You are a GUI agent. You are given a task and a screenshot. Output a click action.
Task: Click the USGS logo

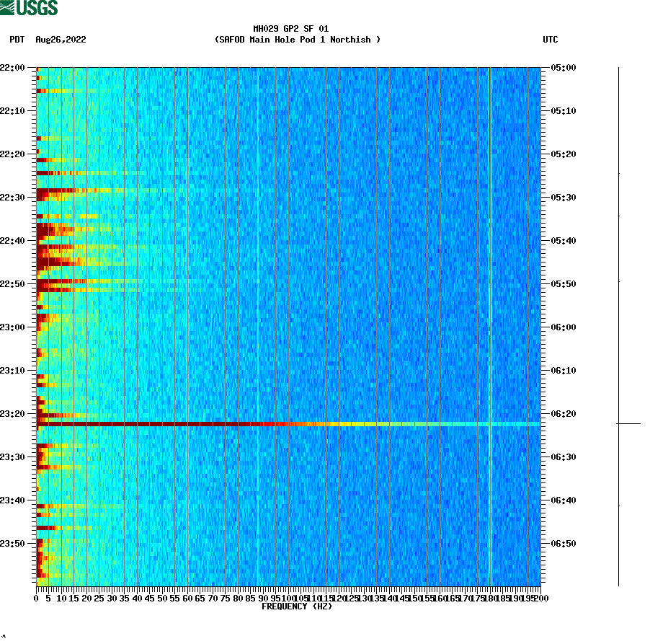point(29,7)
